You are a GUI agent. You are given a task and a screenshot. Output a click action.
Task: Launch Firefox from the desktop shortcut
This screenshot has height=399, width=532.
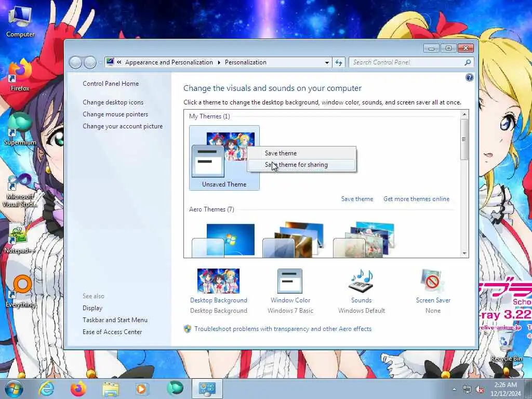tap(20, 76)
